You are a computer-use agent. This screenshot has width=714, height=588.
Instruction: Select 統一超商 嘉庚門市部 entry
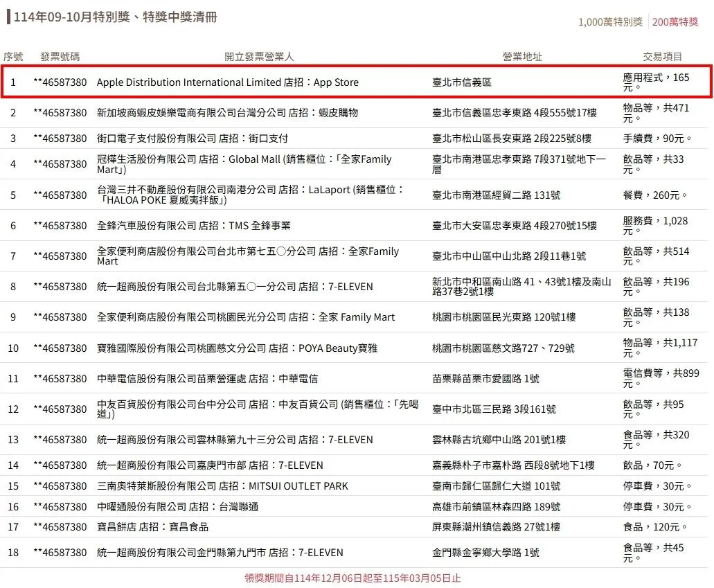point(210,465)
